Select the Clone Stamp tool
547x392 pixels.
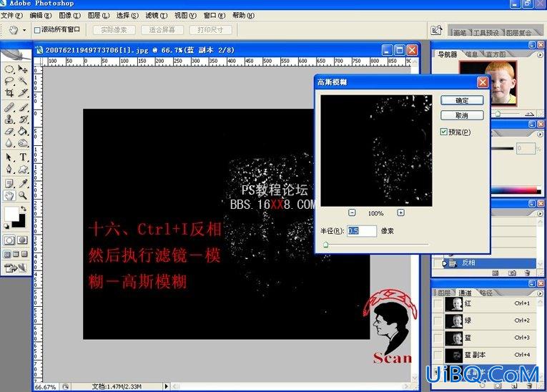(x=9, y=119)
